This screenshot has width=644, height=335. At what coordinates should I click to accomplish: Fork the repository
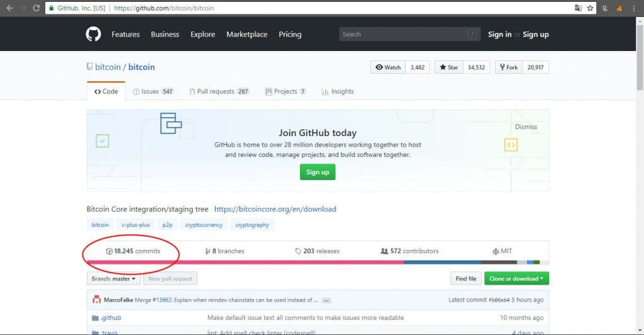coord(509,67)
